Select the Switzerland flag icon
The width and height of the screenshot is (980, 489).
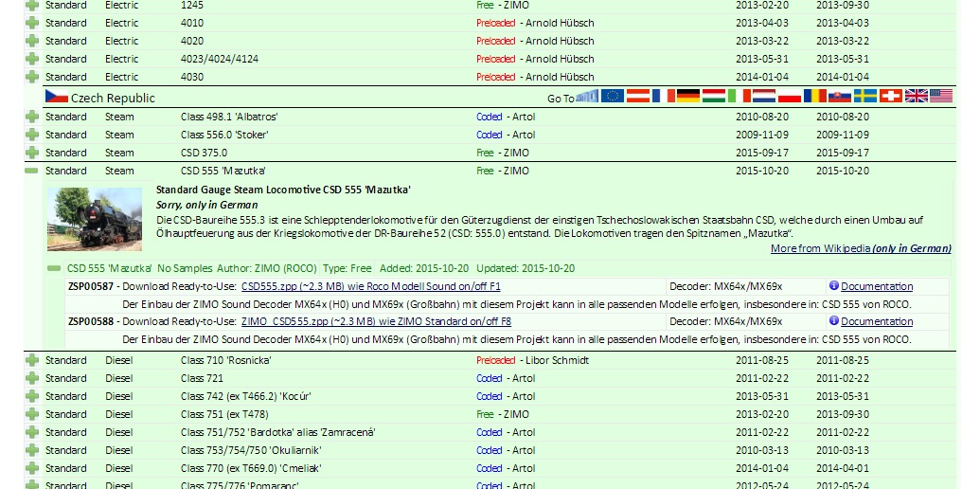(x=890, y=97)
